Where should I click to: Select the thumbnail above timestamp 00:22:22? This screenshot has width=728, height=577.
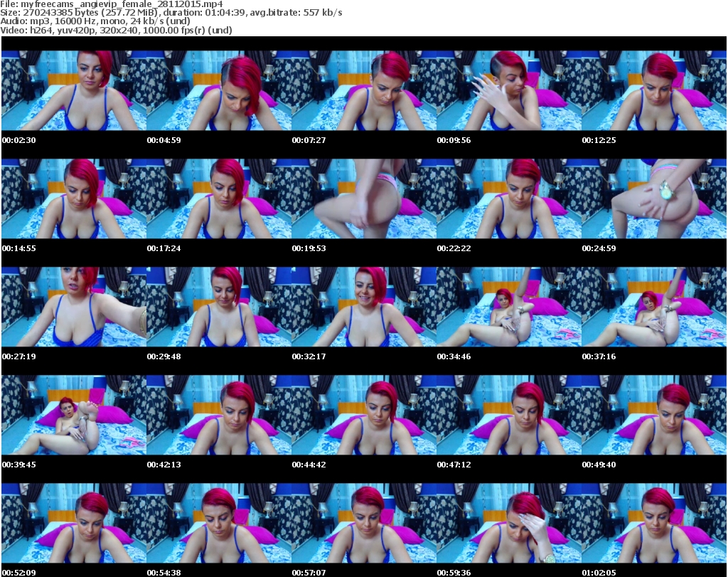509,198
